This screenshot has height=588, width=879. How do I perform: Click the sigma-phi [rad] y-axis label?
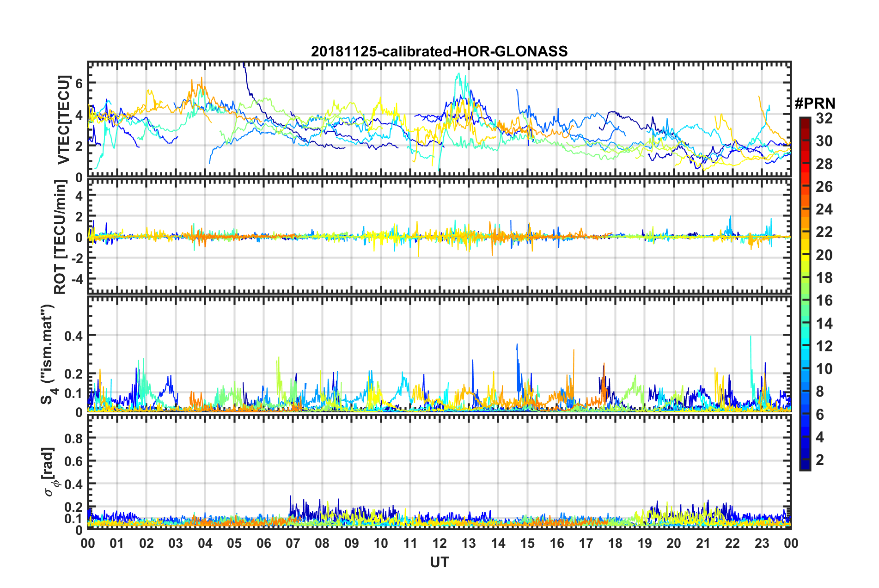[50, 472]
